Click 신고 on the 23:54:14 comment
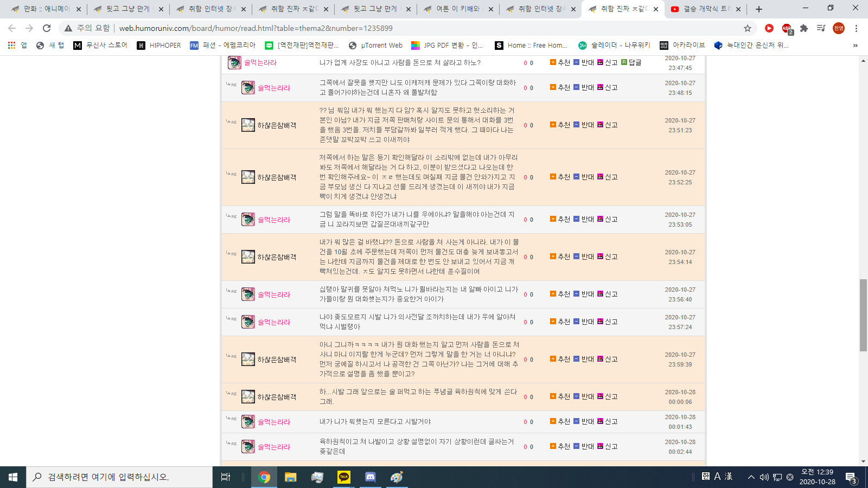 pos(608,256)
